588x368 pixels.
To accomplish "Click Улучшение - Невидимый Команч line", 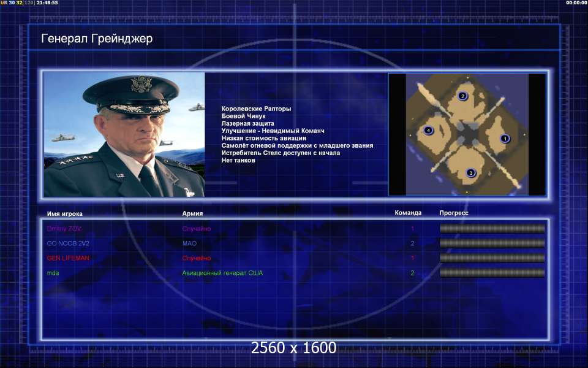I will coord(273,131).
